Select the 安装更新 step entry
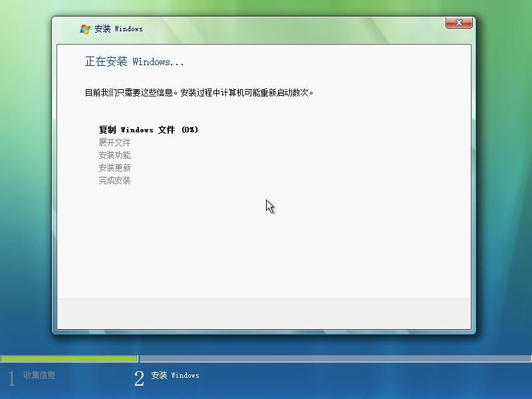 (x=114, y=168)
